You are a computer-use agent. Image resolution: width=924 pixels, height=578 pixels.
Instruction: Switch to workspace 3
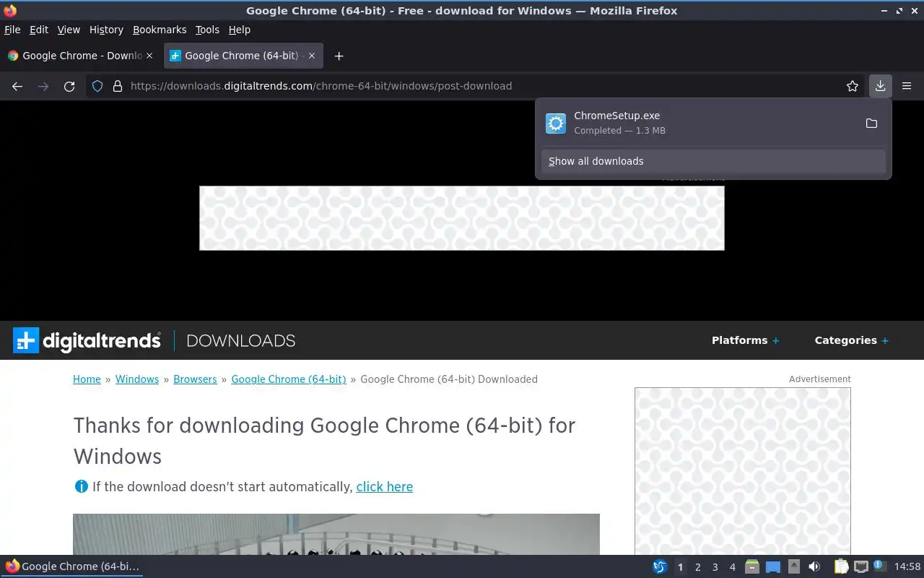715,567
